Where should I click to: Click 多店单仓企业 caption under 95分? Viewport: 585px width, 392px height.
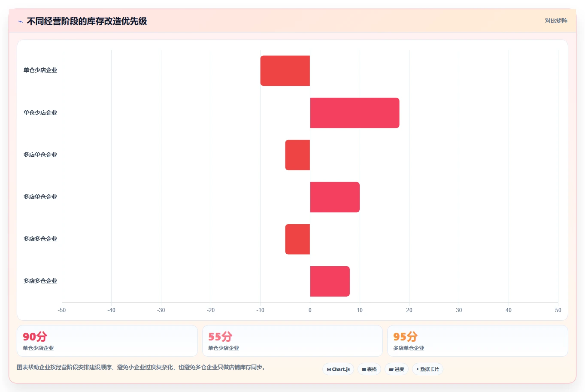coord(409,348)
